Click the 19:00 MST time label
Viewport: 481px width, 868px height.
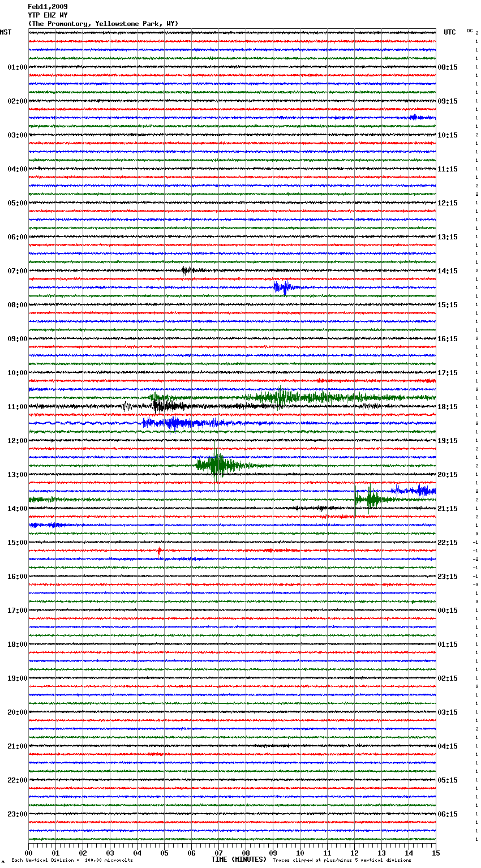click(18, 678)
